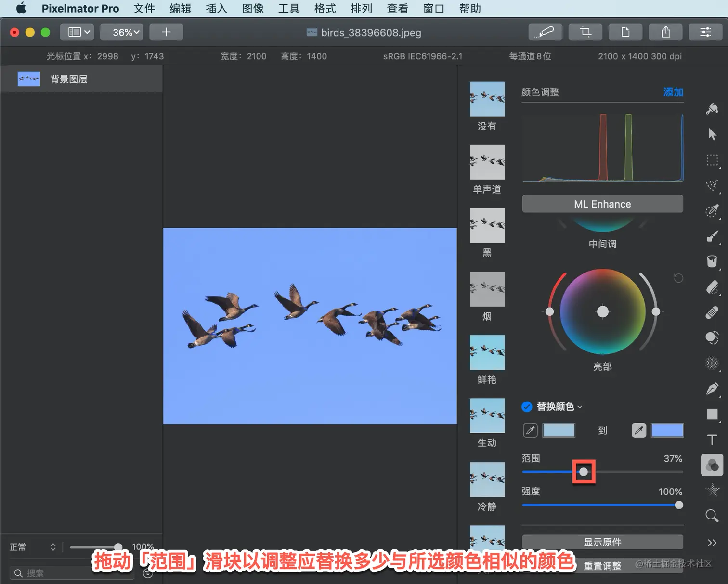The height and width of the screenshot is (584, 728).
Task: Open the 插入 menu
Action: pyautogui.click(x=217, y=9)
